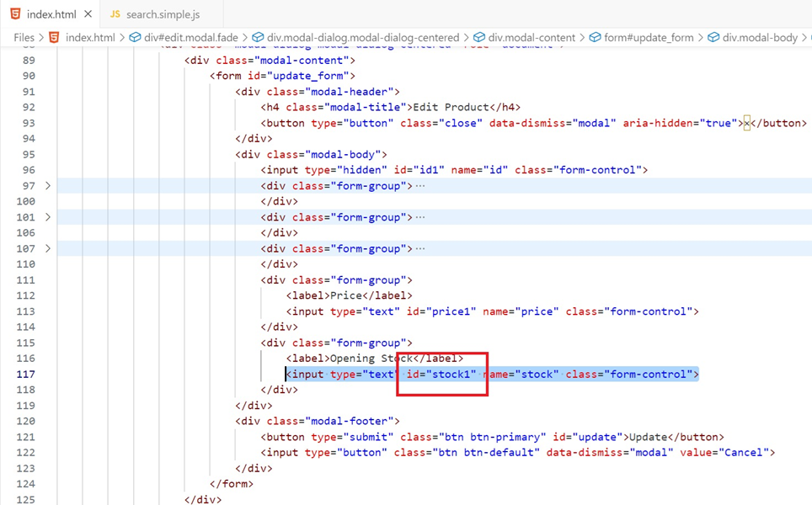Click the "stock1" id value on line 117

click(x=451, y=374)
